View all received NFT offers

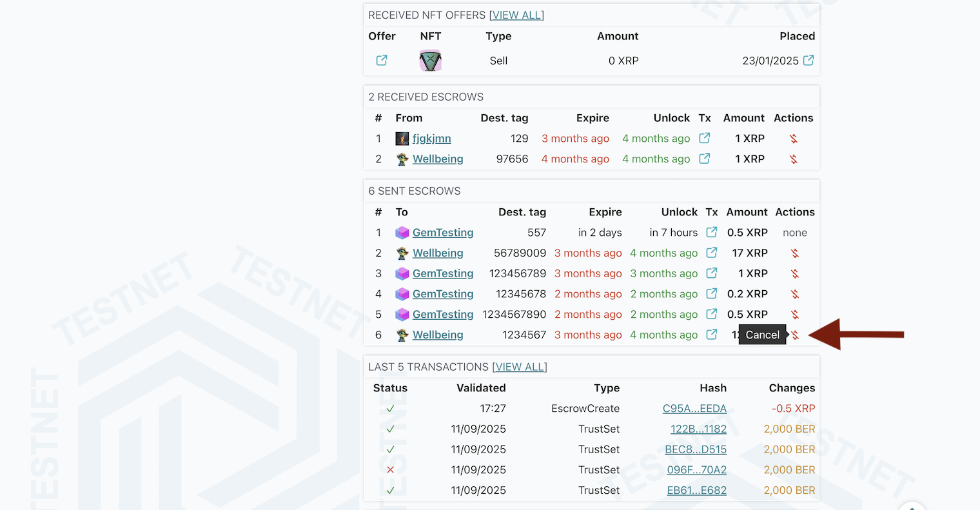point(516,15)
